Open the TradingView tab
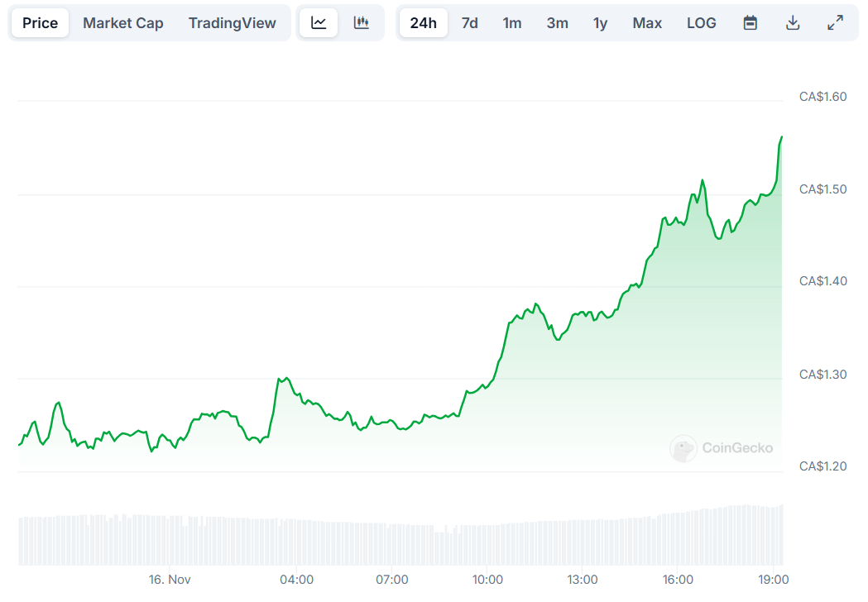This screenshot has height=602, width=868. (232, 22)
